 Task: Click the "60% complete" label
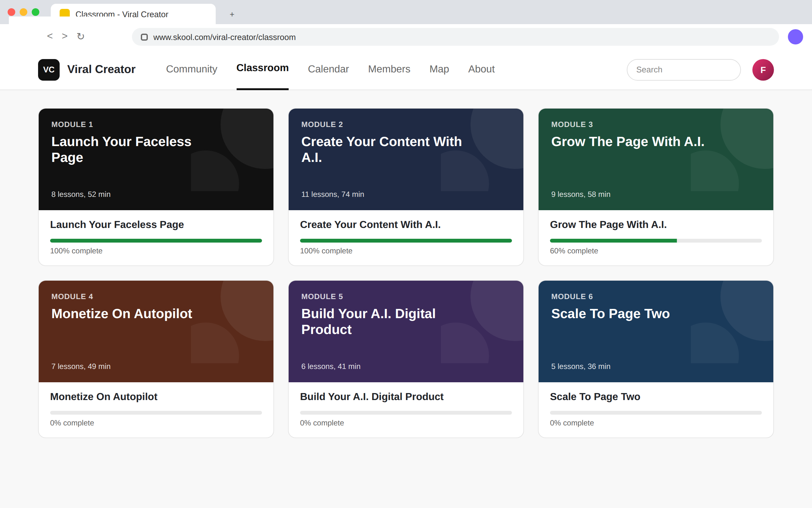[574, 251]
